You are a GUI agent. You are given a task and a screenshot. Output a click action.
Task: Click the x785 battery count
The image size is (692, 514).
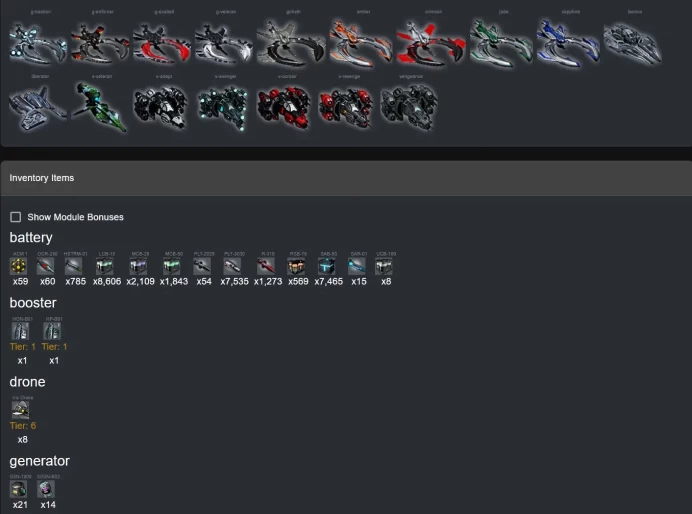coord(75,281)
